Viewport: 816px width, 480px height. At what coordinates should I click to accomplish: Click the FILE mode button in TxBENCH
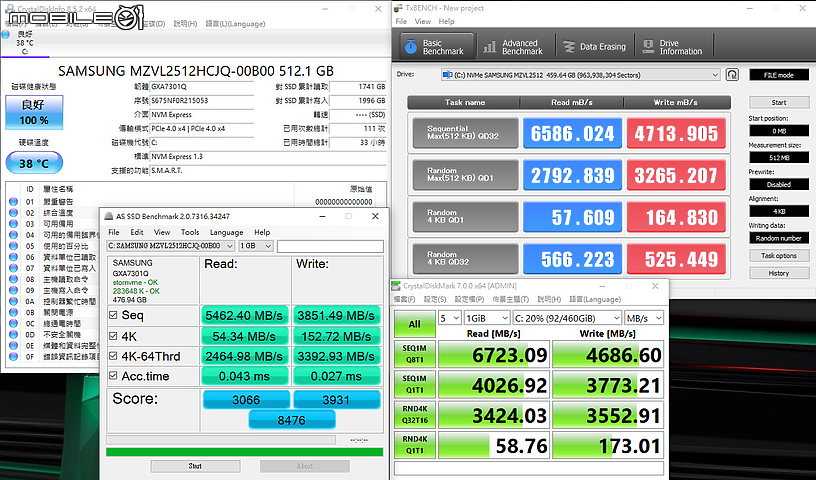[779, 75]
